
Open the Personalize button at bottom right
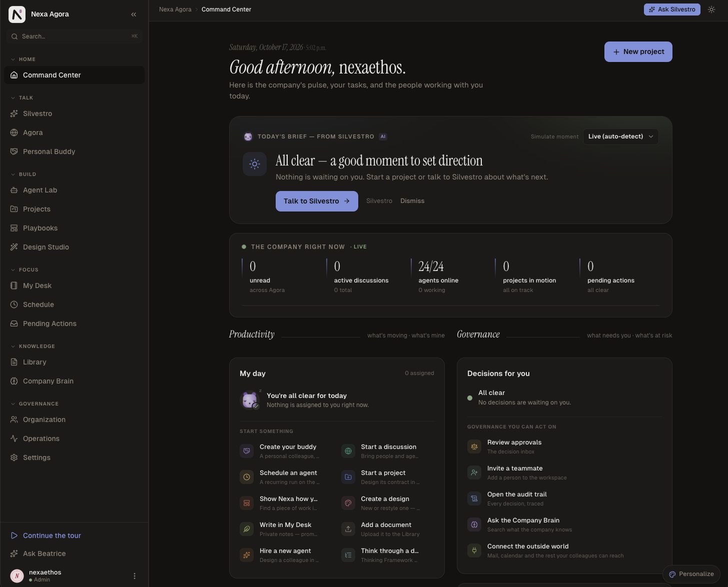pos(691,574)
